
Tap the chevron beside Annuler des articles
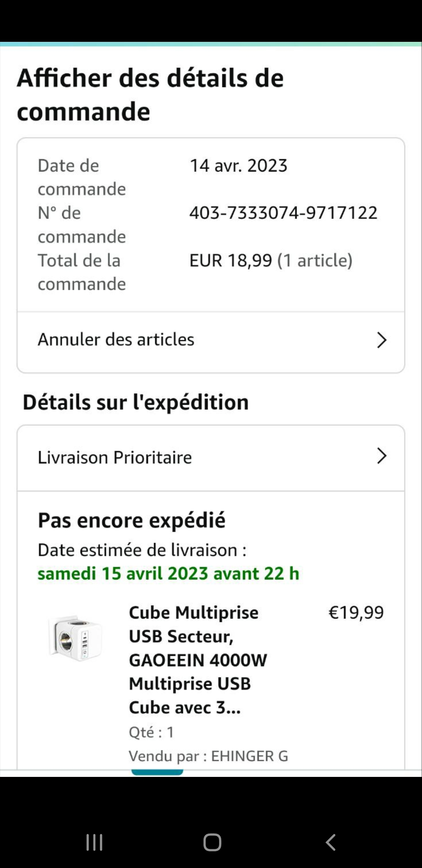click(x=381, y=340)
